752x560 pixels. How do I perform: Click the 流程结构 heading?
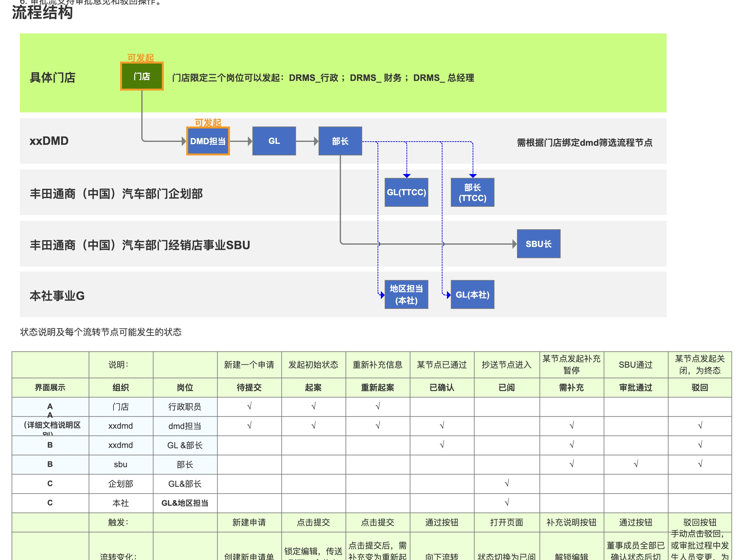tap(42, 13)
